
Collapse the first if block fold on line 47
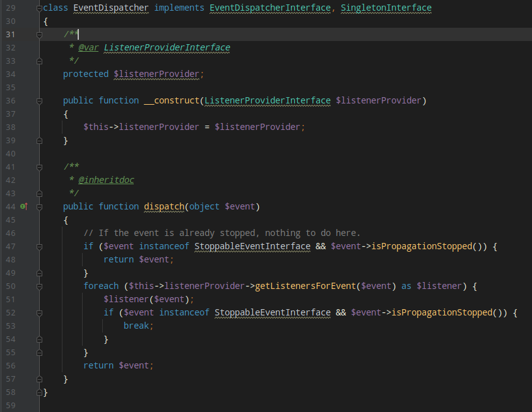point(39,247)
